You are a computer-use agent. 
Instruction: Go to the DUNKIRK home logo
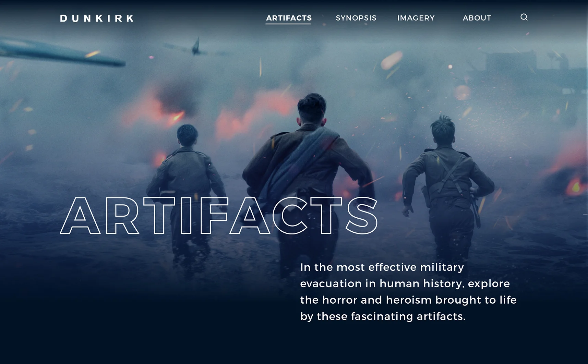tap(97, 18)
